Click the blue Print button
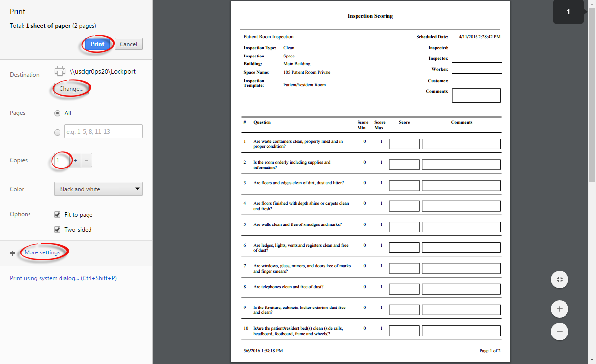This screenshot has height=364, width=596. (97, 44)
